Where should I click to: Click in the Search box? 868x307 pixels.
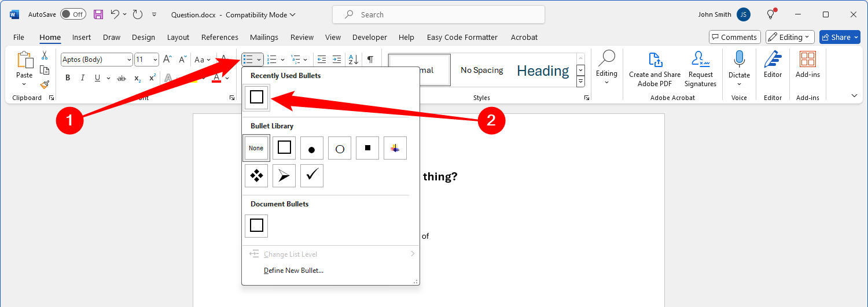pyautogui.click(x=438, y=14)
